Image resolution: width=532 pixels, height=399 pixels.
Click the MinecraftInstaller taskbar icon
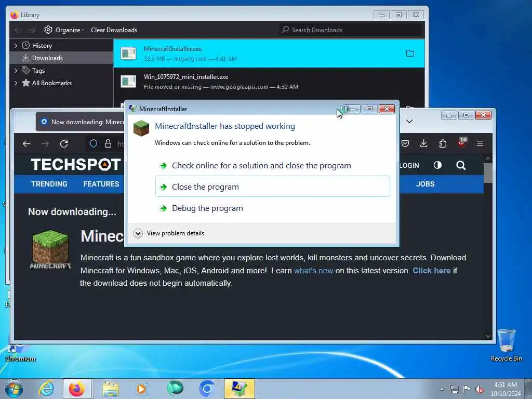pos(239,389)
